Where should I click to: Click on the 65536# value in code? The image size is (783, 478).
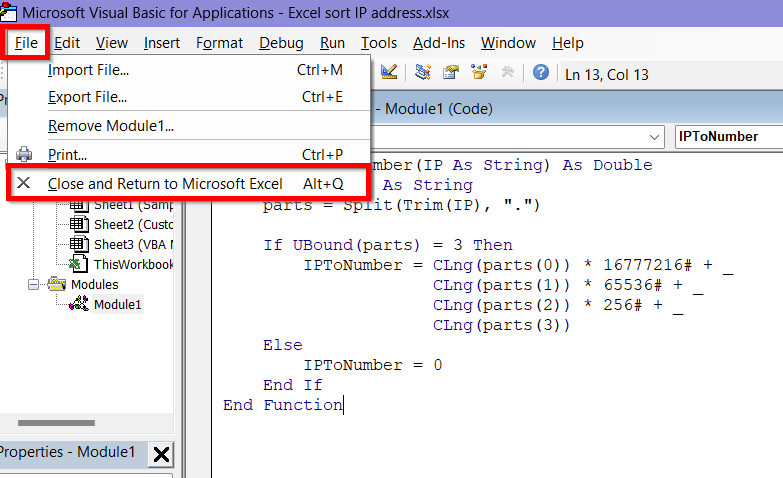click(632, 285)
